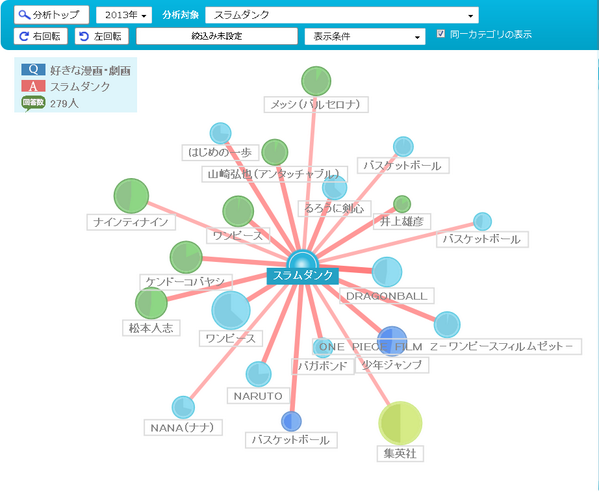The image size is (599, 492).
Task: Click the 分析トップ search button
Action: 51,15
